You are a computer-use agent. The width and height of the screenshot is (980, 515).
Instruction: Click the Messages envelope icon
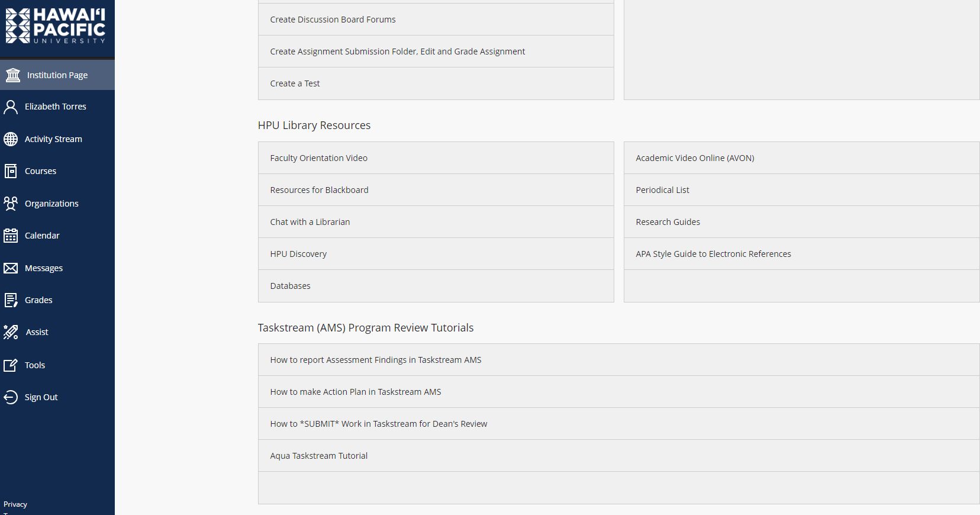(x=11, y=268)
